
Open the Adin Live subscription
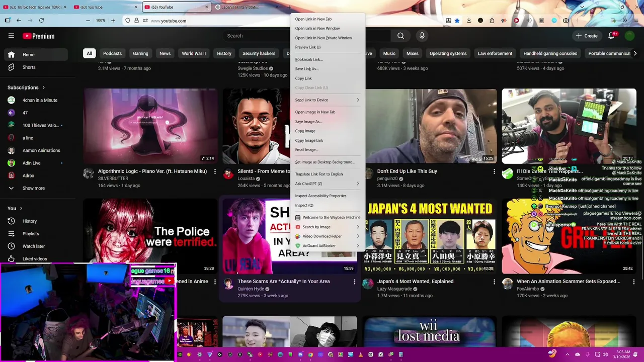[x=36, y=163]
